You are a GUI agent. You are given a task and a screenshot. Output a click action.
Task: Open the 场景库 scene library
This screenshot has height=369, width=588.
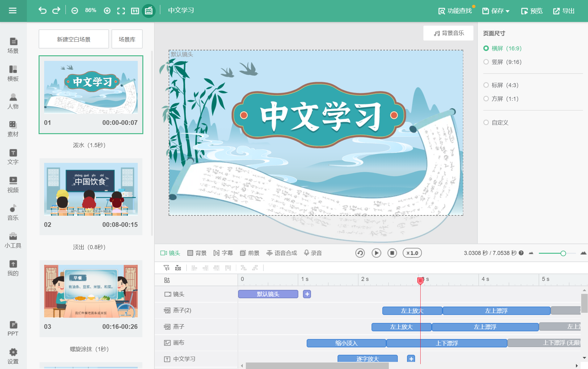pyautogui.click(x=127, y=39)
